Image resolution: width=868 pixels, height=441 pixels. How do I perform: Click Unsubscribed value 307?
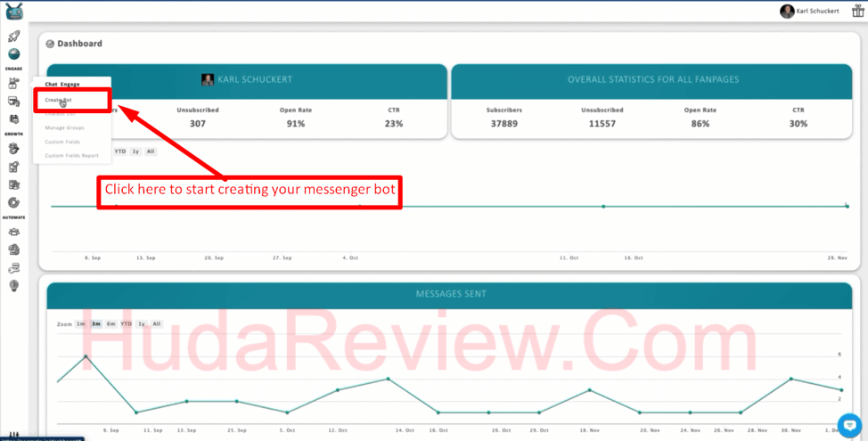click(x=198, y=124)
